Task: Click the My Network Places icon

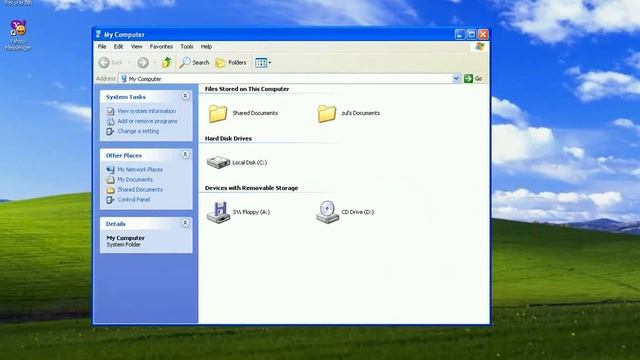Action: [110, 169]
